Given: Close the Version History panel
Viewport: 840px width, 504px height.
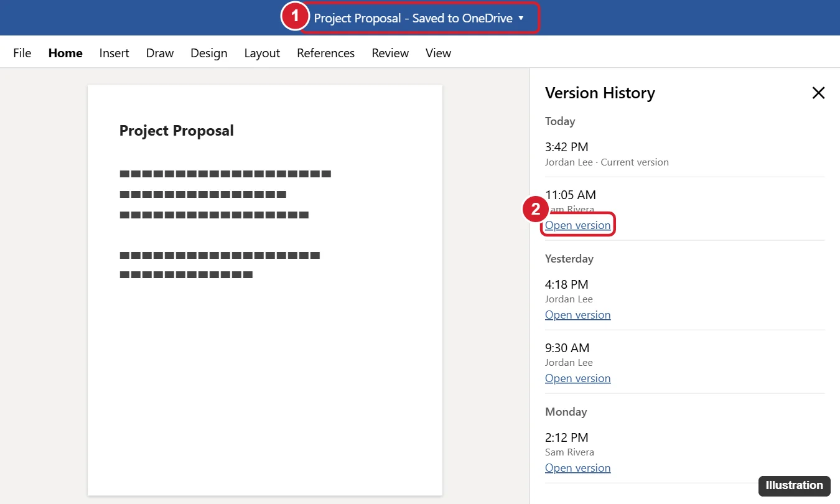Looking at the screenshot, I should pyautogui.click(x=818, y=93).
